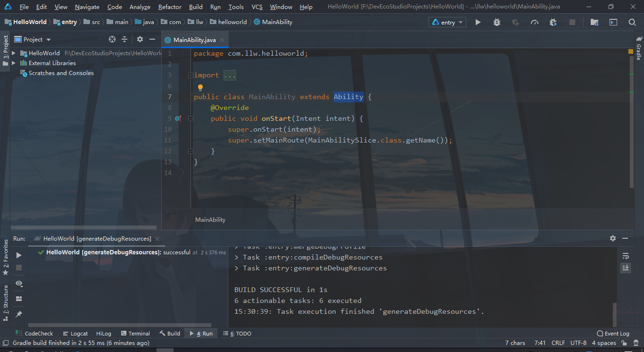Viewport: 644px width, 352px height.
Task: Rerun task in Run panel
Action: click(x=19, y=255)
